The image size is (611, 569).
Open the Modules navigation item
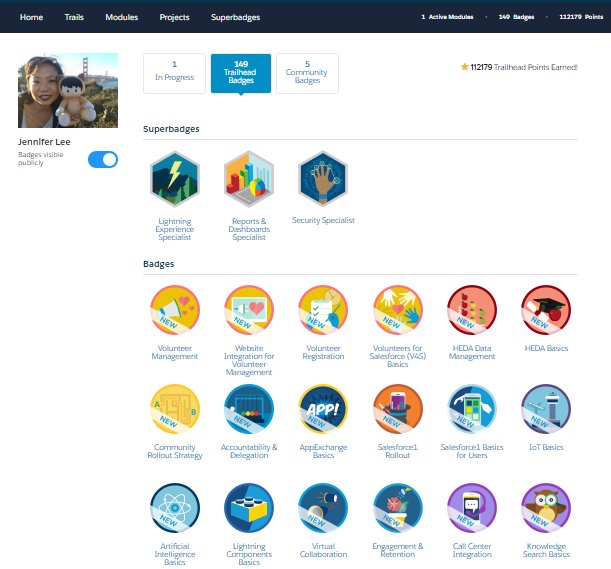pyautogui.click(x=122, y=17)
